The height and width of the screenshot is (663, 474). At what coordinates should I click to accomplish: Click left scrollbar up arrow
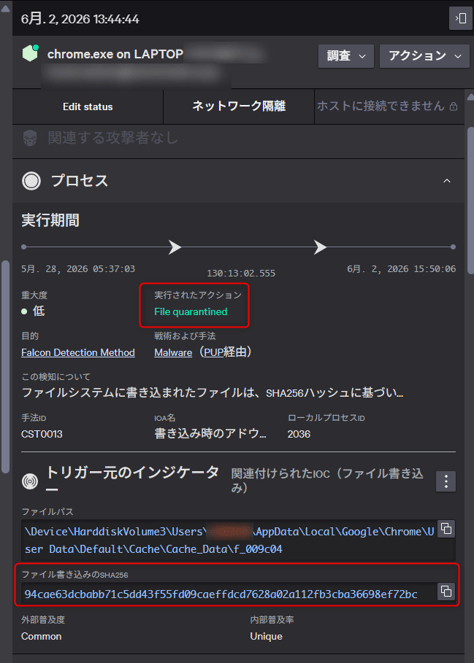pyautogui.click(x=5, y=8)
